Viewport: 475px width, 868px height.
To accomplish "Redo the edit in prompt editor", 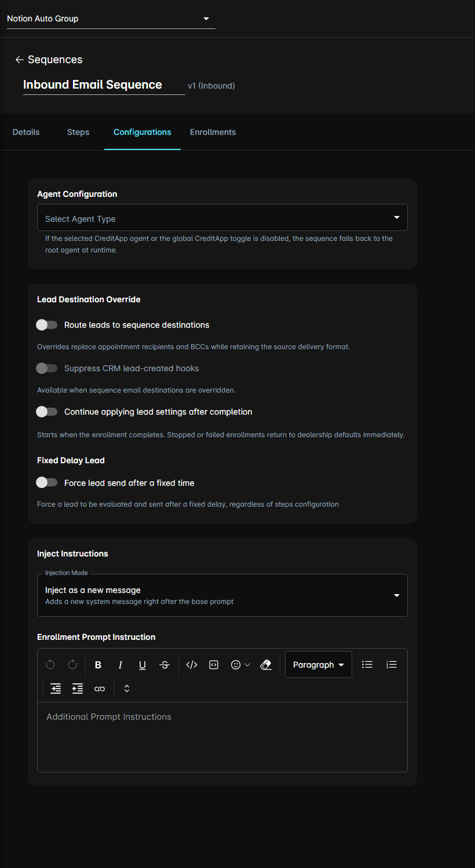I will (72, 665).
